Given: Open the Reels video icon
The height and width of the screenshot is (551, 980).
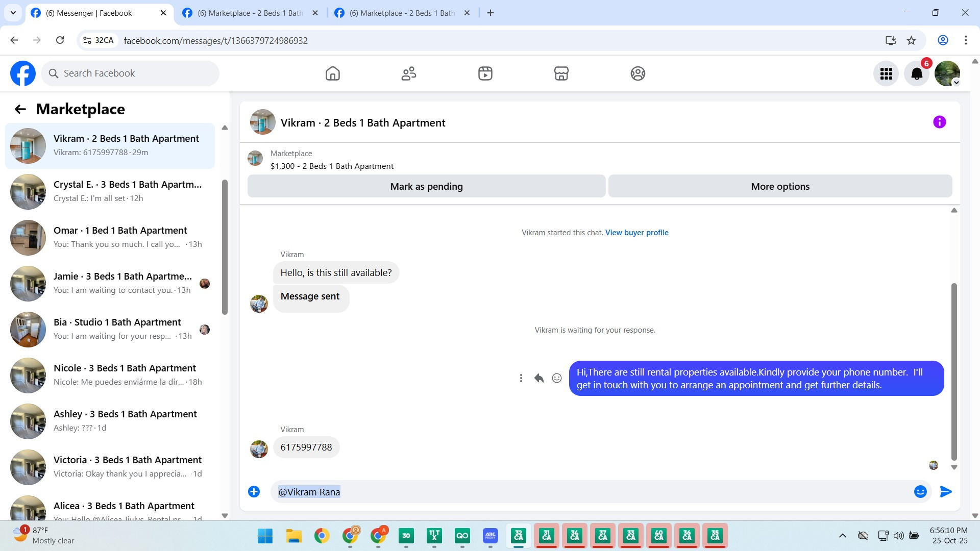Looking at the screenshot, I should click(485, 73).
